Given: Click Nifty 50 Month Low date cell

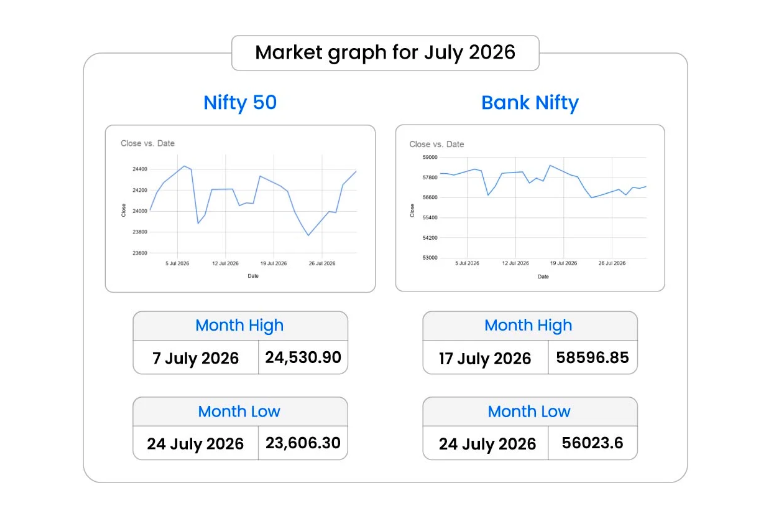Looking at the screenshot, I should click(x=196, y=443).
